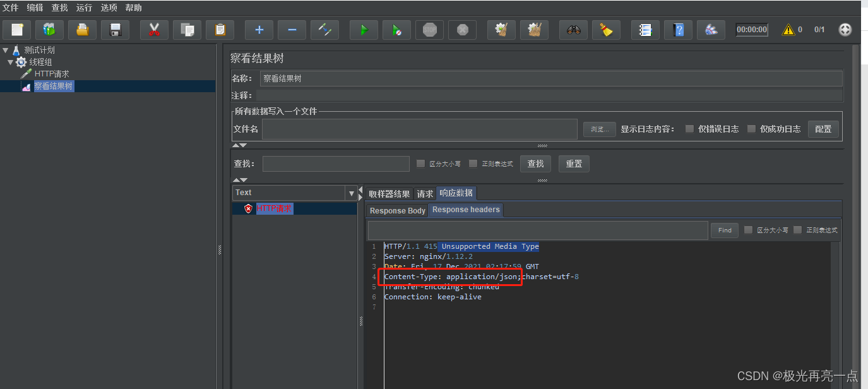
Task: Select the 响应数据 tab
Action: [x=456, y=193]
